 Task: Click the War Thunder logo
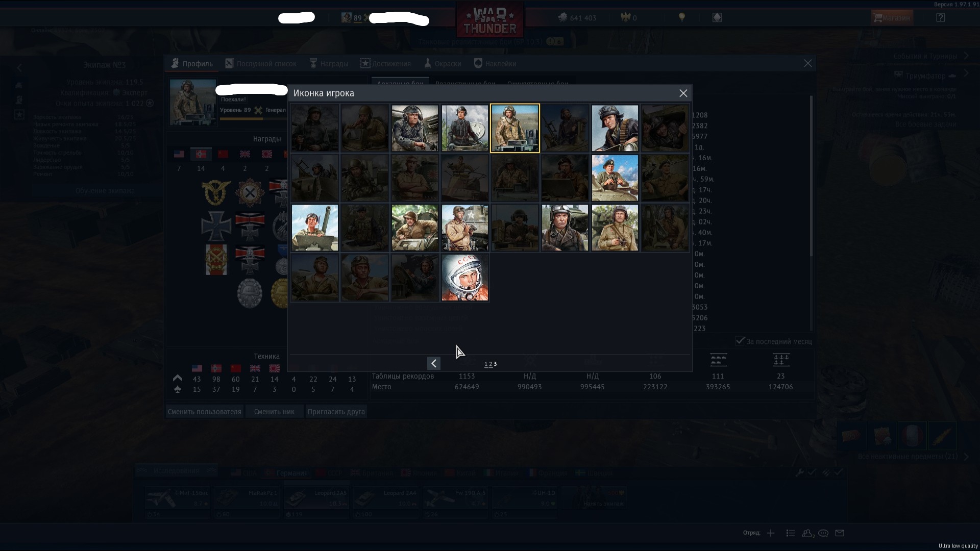(x=489, y=21)
